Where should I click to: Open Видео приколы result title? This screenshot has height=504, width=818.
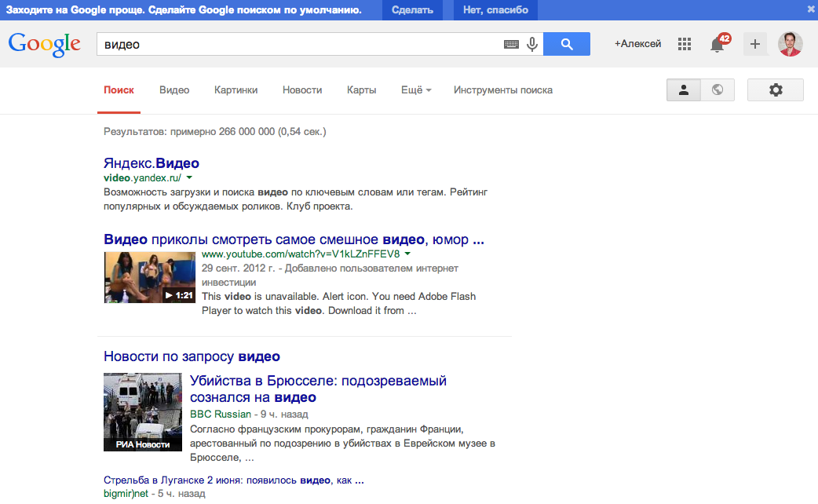click(294, 239)
